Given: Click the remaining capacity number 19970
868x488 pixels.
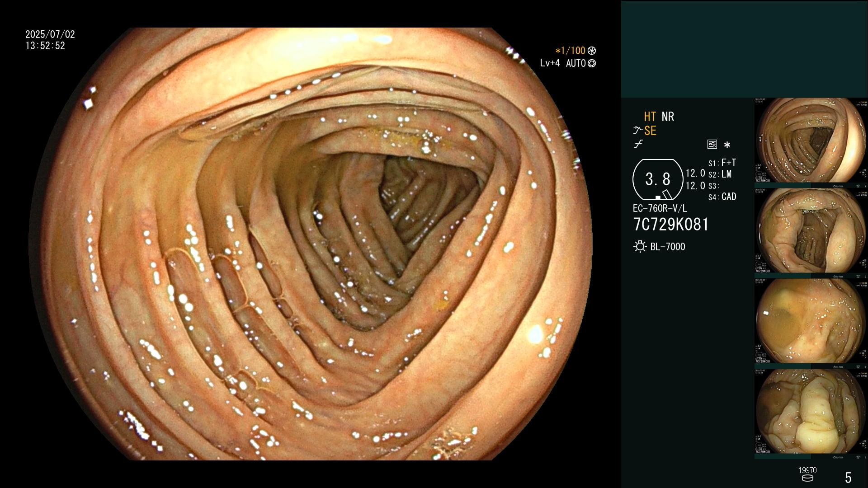Looking at the screenshot, I should [807, 470].
